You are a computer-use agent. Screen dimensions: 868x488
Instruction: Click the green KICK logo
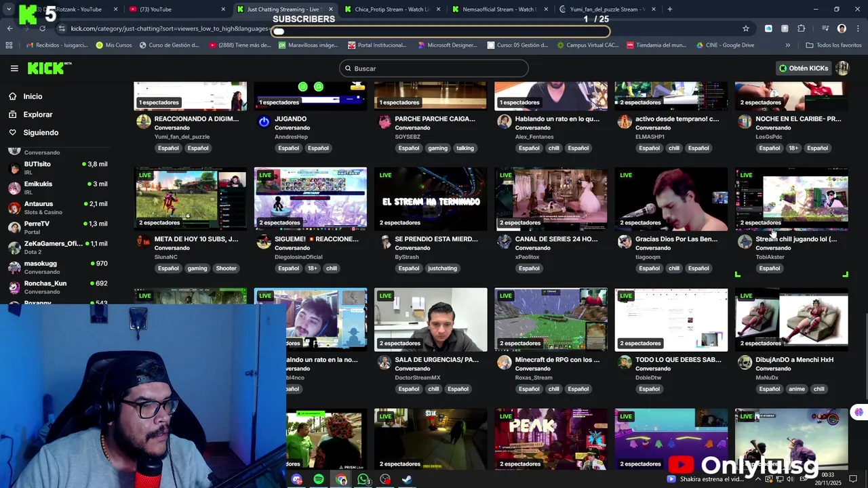(x=49, y=68)
